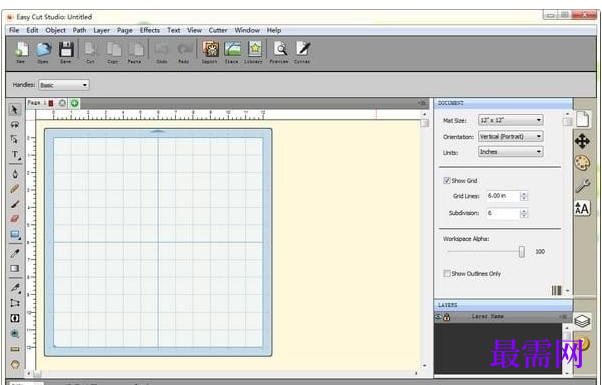Click the Open file toolbar icon
The image size is (602, 385).
coord(43,51)
